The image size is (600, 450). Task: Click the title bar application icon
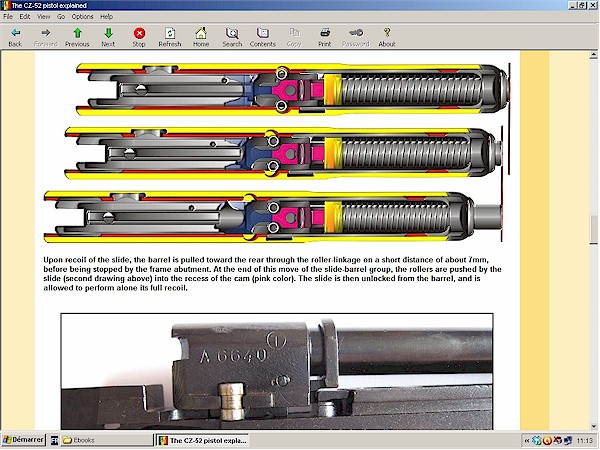[x=5, y=5]
